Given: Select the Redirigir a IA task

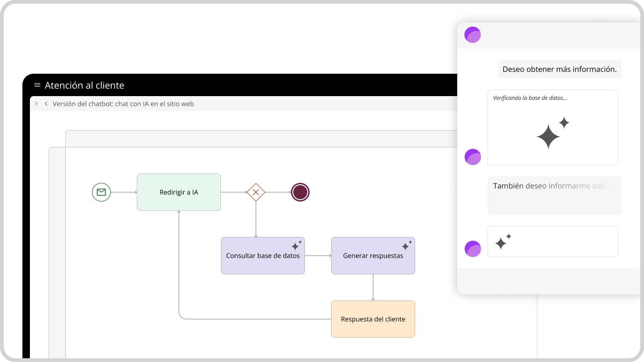Looking at the screenshot, I should click(179, 192).
